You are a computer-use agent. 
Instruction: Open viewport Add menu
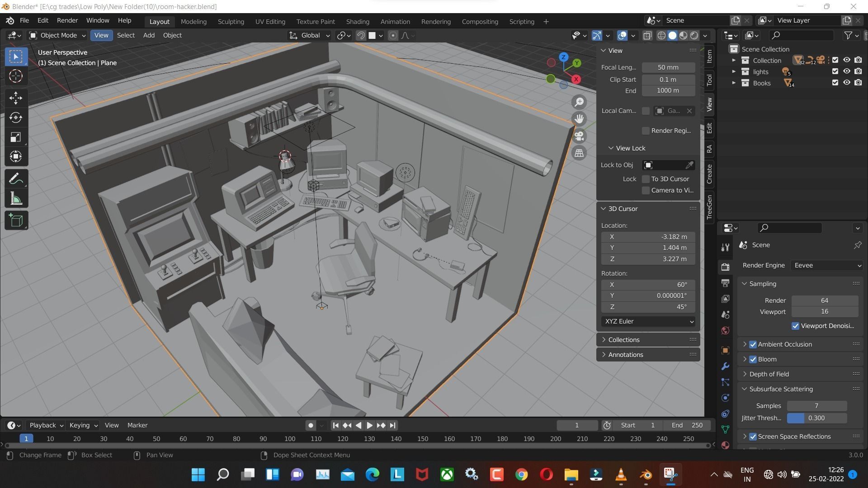(149, 35)
